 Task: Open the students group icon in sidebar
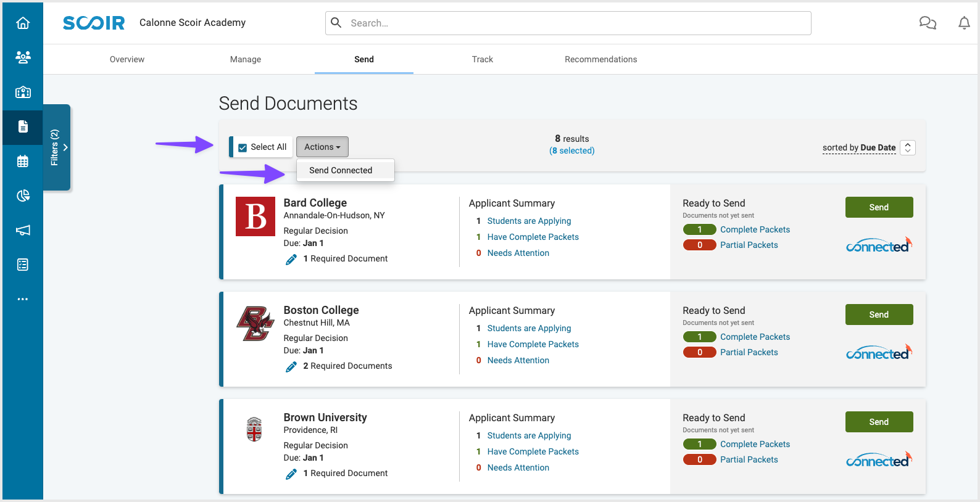click(x=23, y=57)
